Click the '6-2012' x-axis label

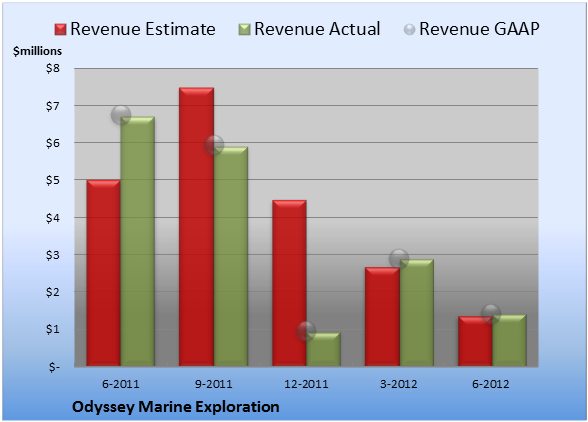tap(491, 384)
